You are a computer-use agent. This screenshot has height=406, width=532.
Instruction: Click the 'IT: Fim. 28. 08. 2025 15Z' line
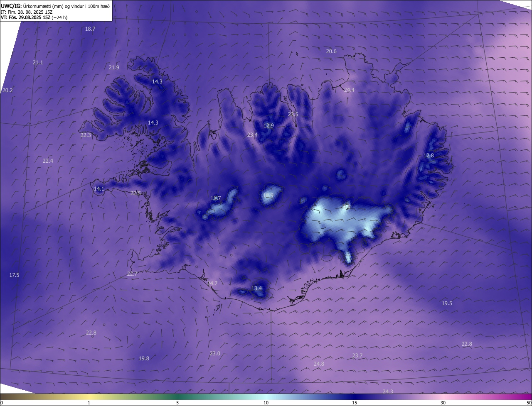click(x=27, y=12)
